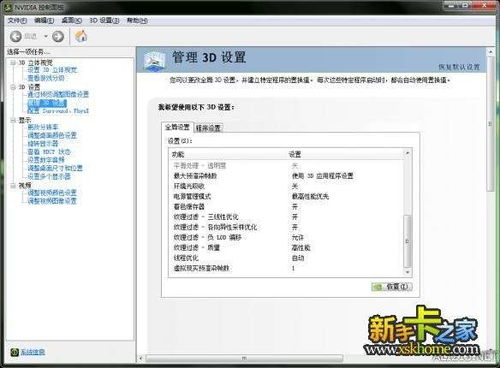The width and height of the screenshot is (500, 368).
Task: Open value 使用 3D 应用程序设置
Action: (x=322, y=176)
